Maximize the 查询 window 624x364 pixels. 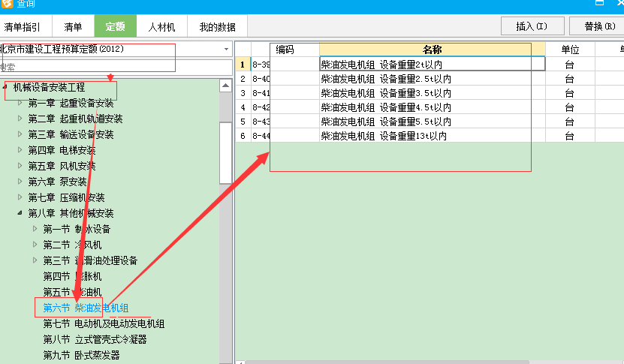599,2
